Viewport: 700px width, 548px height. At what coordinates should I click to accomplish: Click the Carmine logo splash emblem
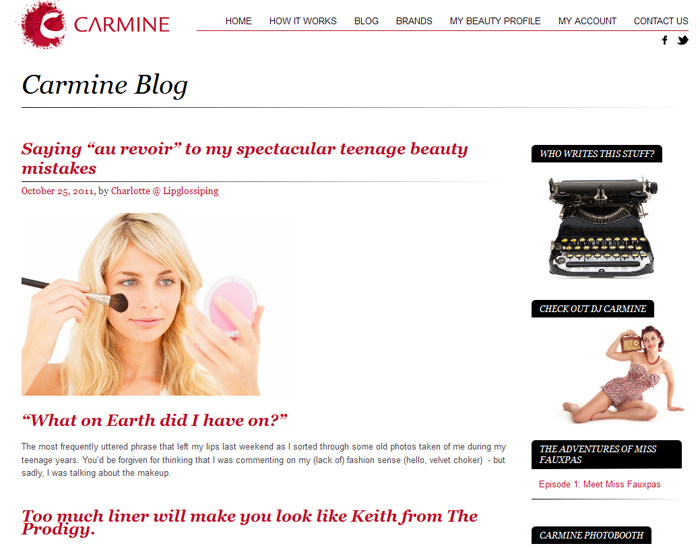click(x=43, y=24)
